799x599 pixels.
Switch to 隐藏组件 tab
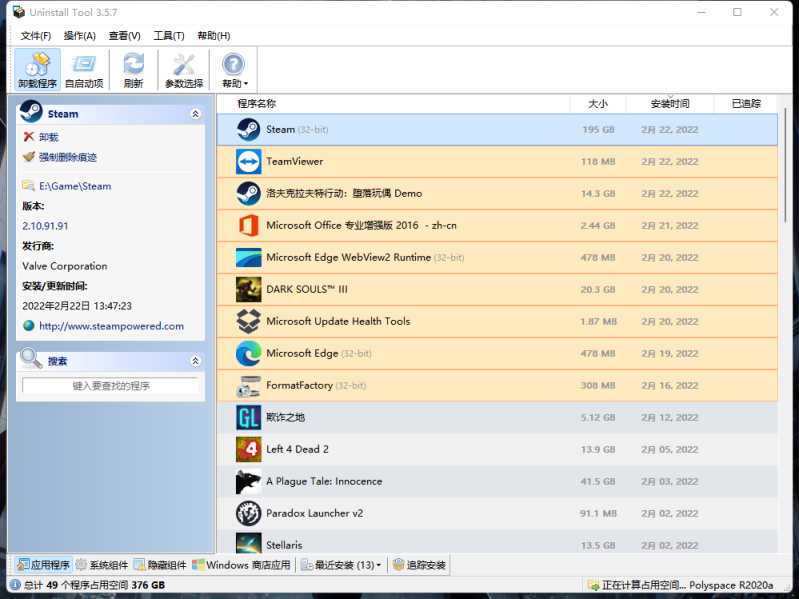pyautogui.click(x=161, y=565)
